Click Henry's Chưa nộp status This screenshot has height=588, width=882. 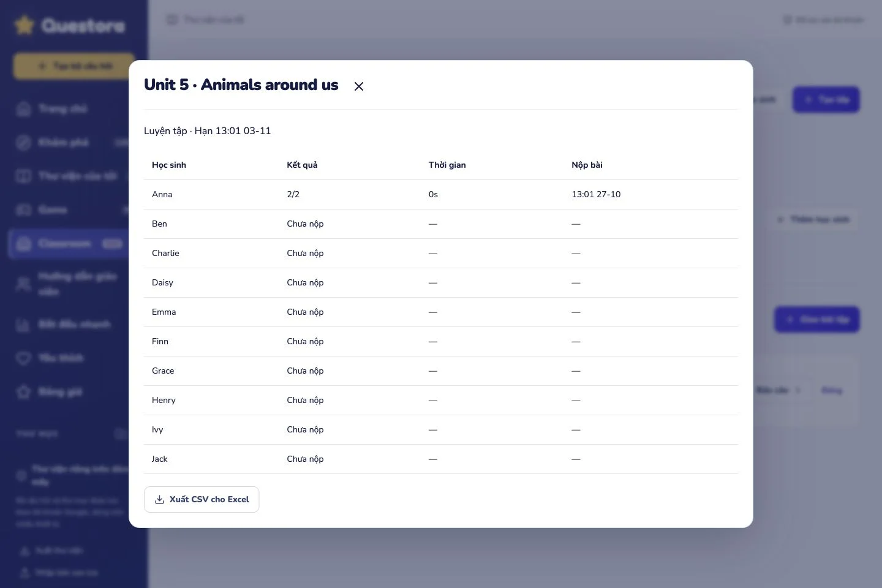(x=305, y=401)
